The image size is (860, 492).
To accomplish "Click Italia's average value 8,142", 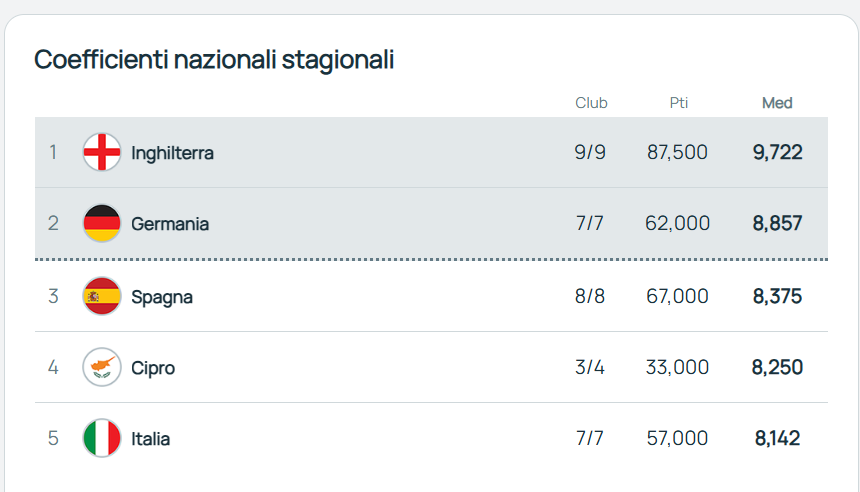I will pyautogui.click(x=777, y=438).
